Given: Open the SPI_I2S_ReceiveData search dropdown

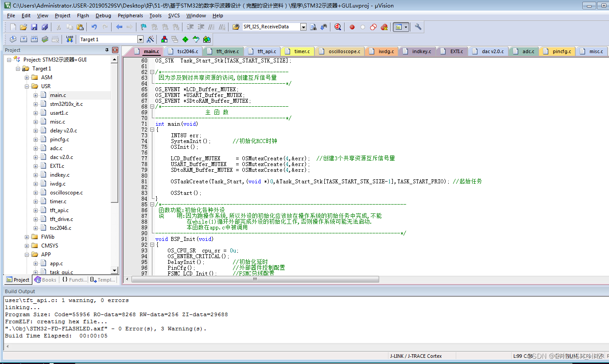Looking at the screenshot, I should (x=303, y=27).
